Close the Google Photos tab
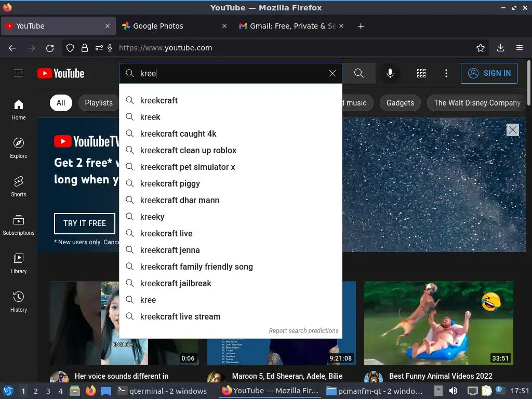Image resolution: width=532 pixels, height=399 pixels. 224,26
